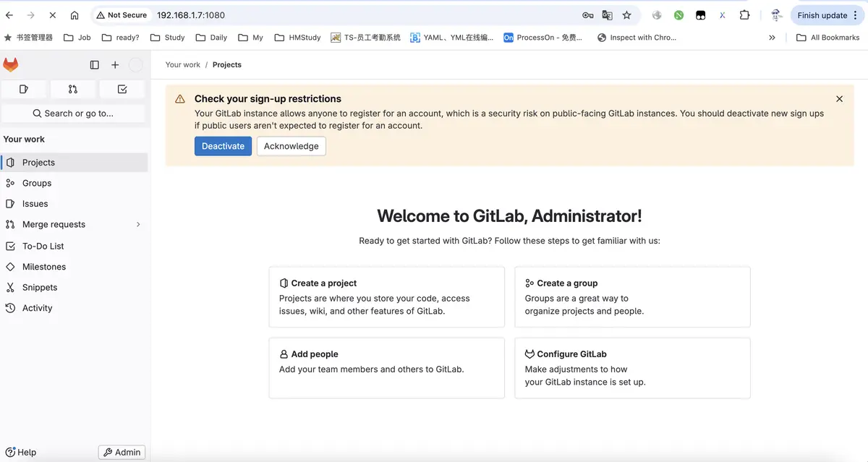Click the Search or go to field
This screenshot has width=868, height=462.
click(x=73, y=114)
